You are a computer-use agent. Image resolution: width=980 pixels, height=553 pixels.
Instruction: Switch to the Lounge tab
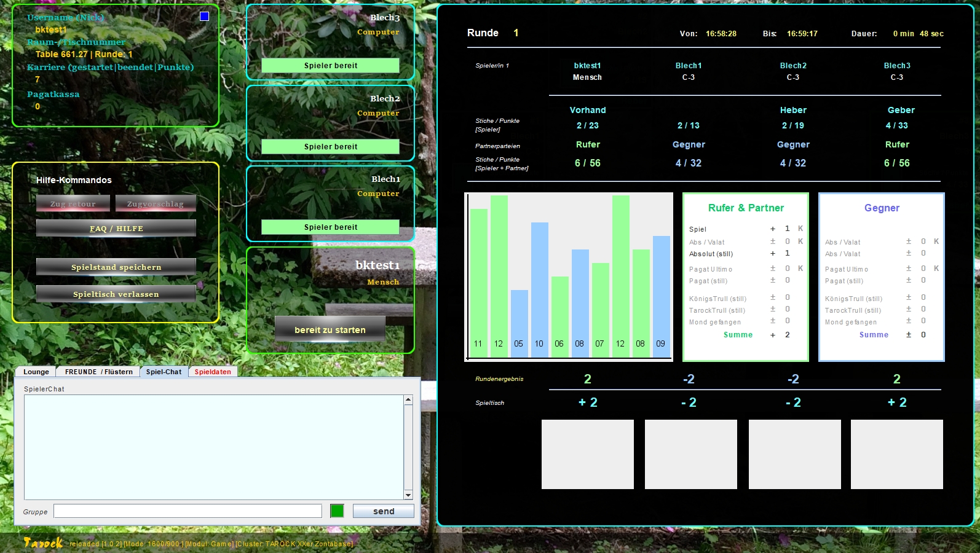pos(36,372)
